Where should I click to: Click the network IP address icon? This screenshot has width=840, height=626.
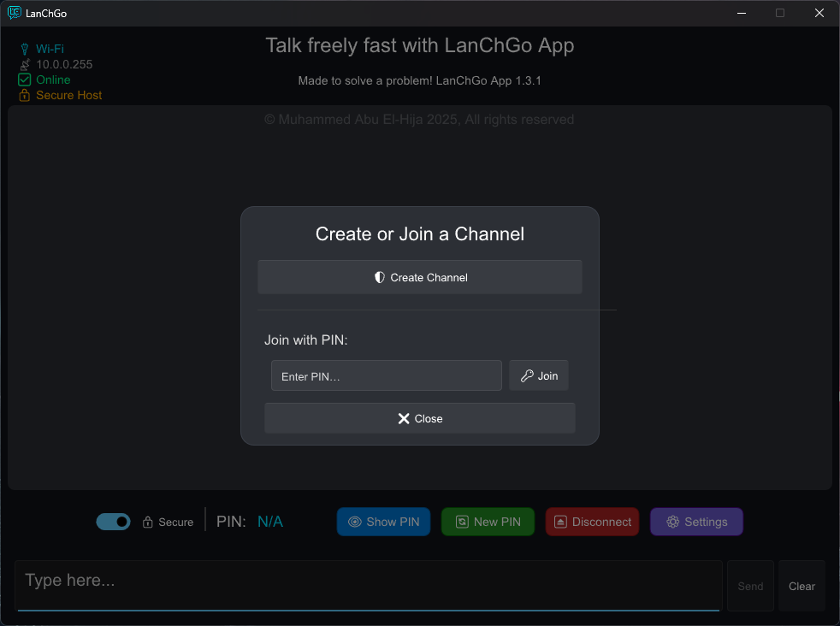coord(25,64)
